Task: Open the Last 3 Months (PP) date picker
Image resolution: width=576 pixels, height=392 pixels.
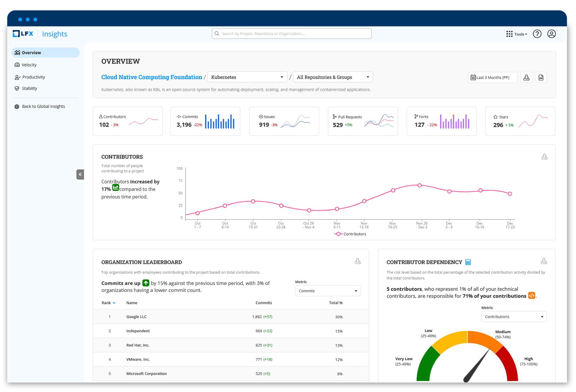Action: [x=492, y=77]
